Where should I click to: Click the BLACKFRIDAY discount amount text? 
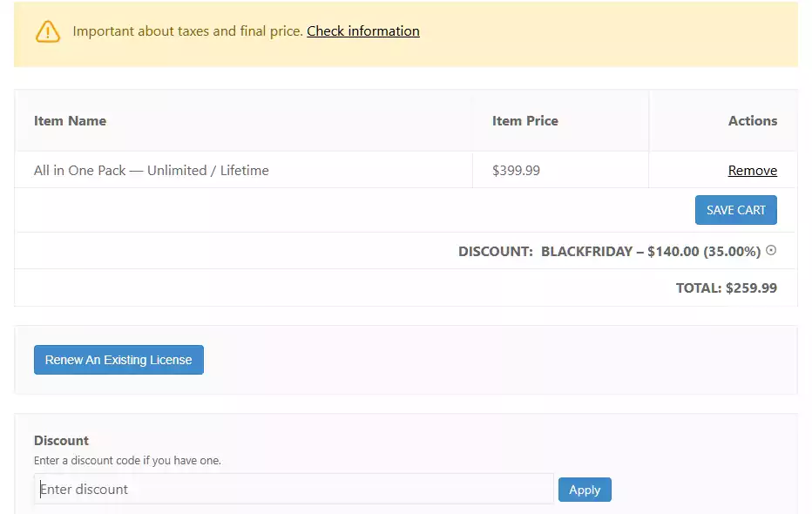(650, 251)
